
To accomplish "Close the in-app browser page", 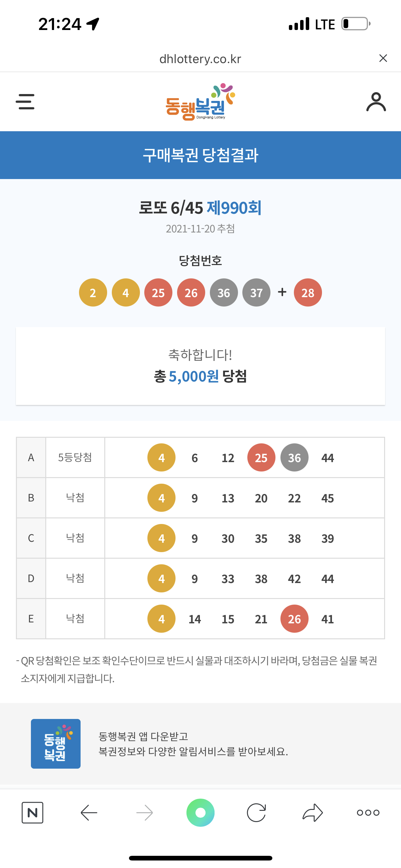I will point(383,58).
